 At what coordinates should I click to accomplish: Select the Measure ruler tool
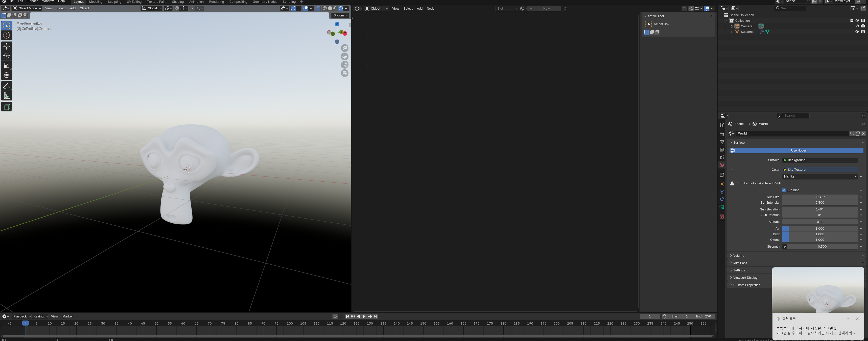[x=6, y=96]
